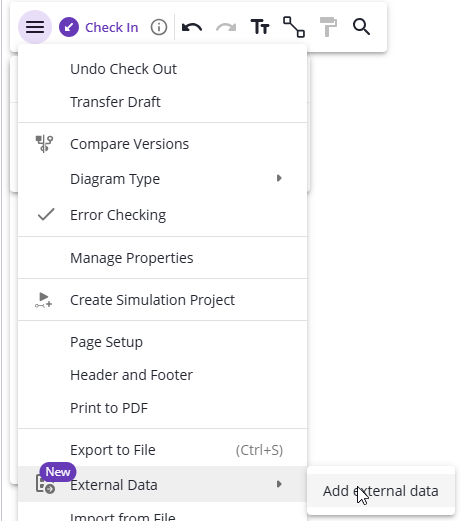Open the search magnifier icon

[x=361, y=27]
